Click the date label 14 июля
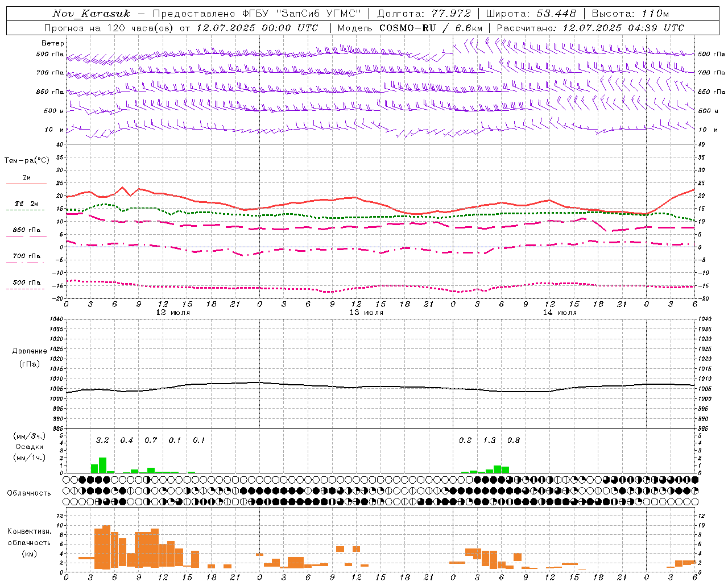 pyautogui.click(x=560, y=313)
